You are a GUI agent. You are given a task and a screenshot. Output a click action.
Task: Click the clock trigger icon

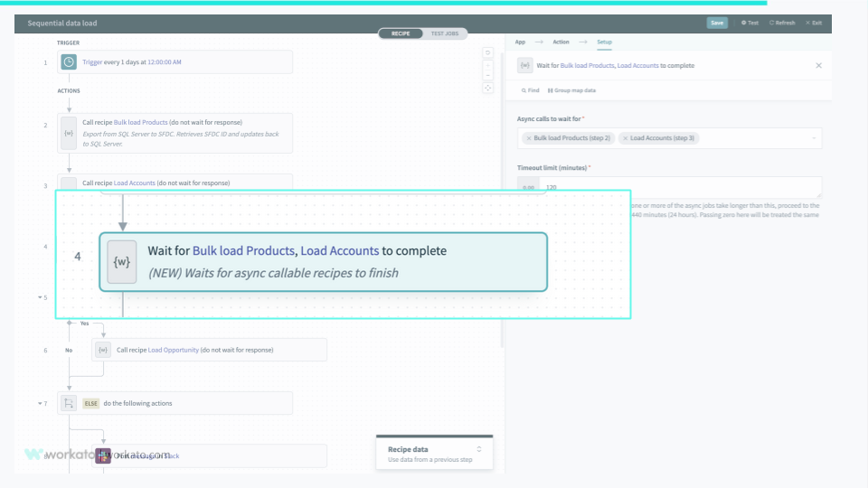tap(69, 62)
